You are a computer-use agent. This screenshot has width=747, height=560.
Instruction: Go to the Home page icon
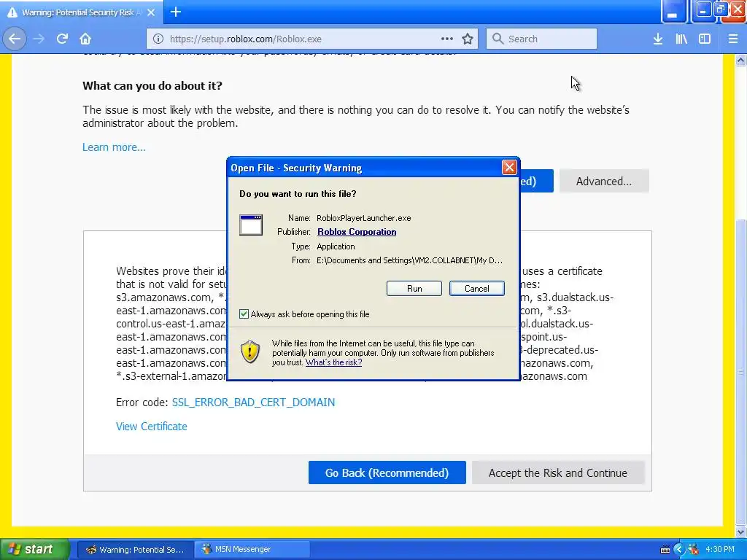(85, 39)
